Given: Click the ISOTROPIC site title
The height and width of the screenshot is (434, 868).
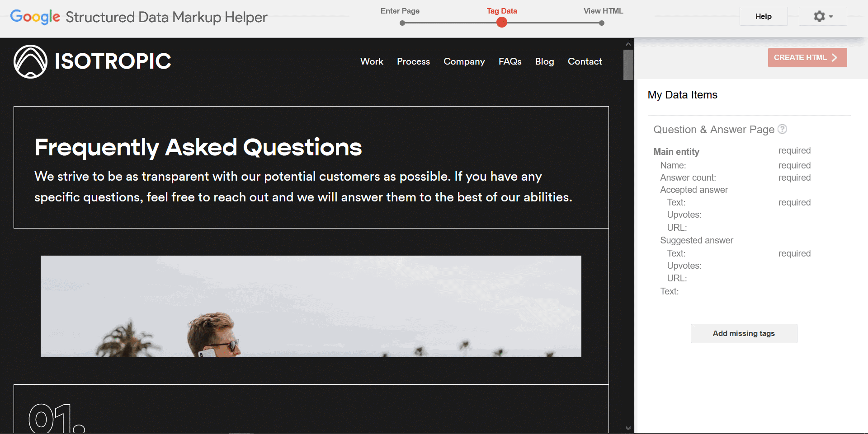Looking at the screenshot, I should (x=113, y=61).
